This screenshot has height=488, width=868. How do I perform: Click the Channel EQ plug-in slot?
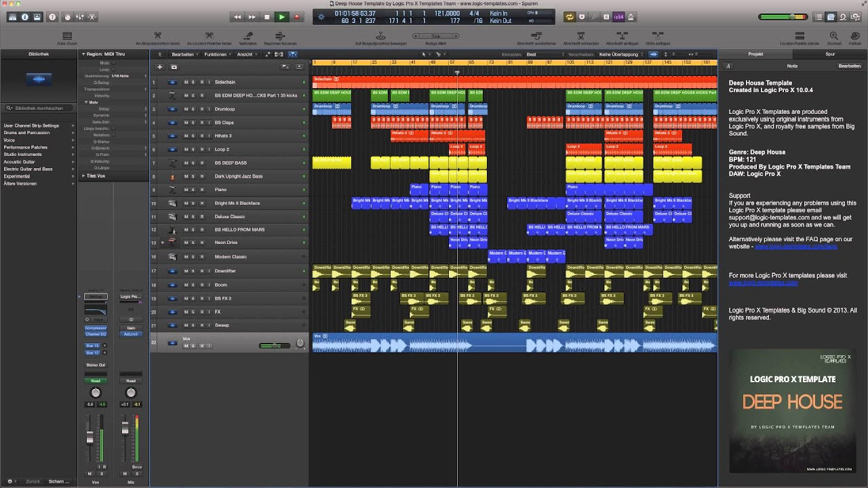click(96, 334)
